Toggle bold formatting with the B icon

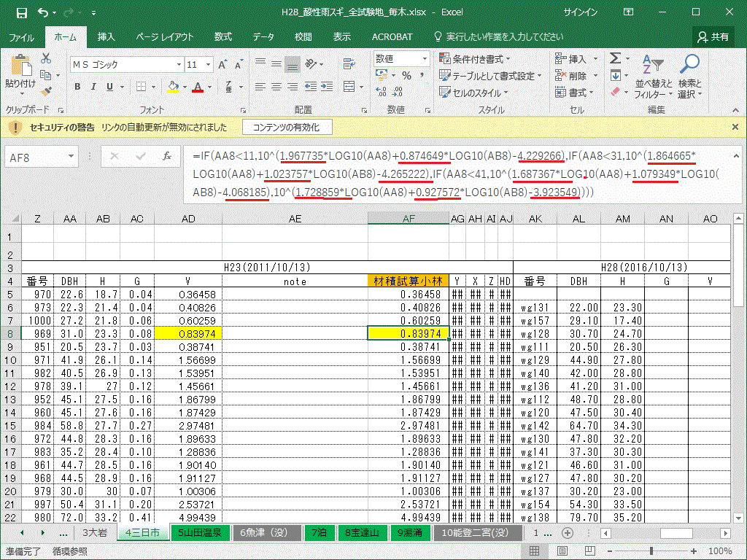[77, 87]
